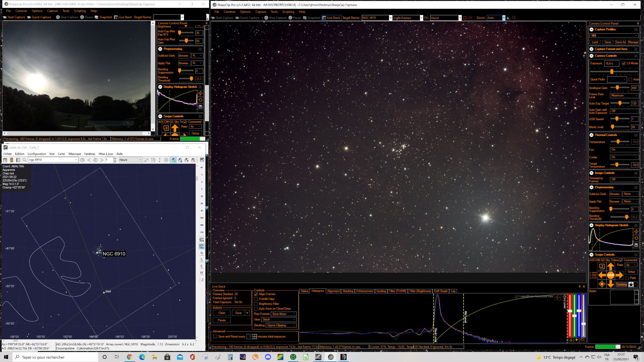The height and width of the screenshot is (362, 644).
Task: Click the Save As button in Capture Profiles
Action: coord(620,42)
